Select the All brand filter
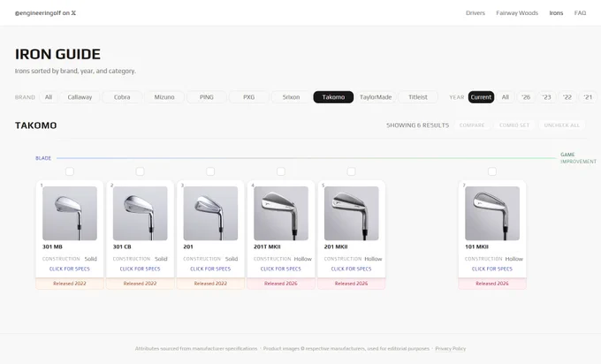The height and width of the screenshot is (364, 601). 49,97
